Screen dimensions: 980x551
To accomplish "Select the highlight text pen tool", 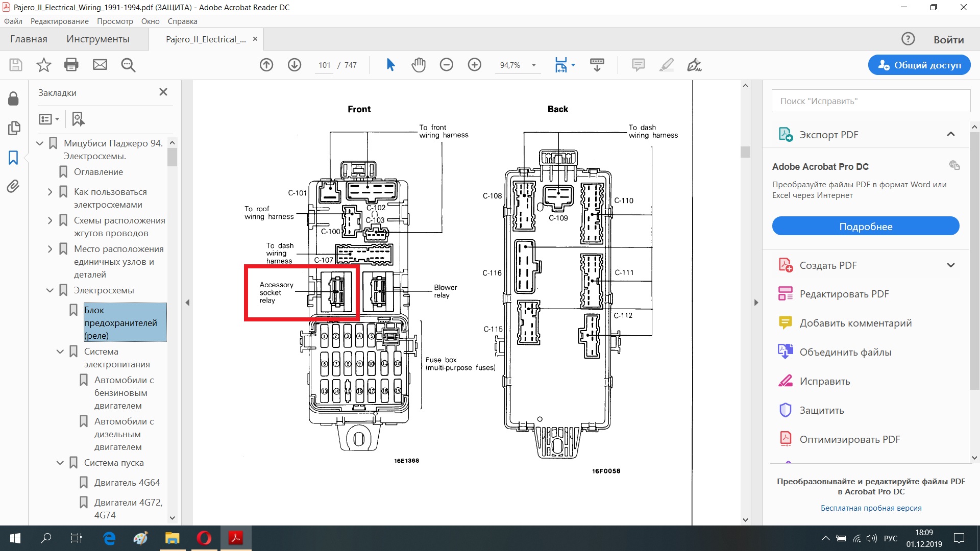I will click(x=667, y=65).
